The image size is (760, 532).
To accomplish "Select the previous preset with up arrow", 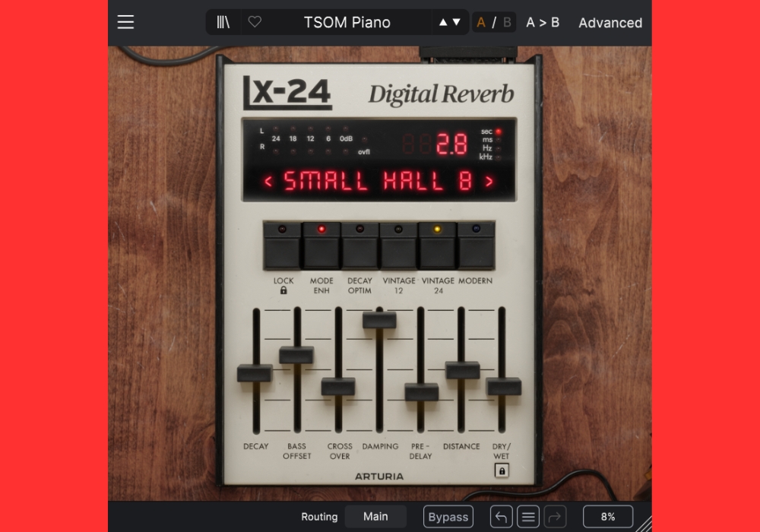I will [443, 22].
